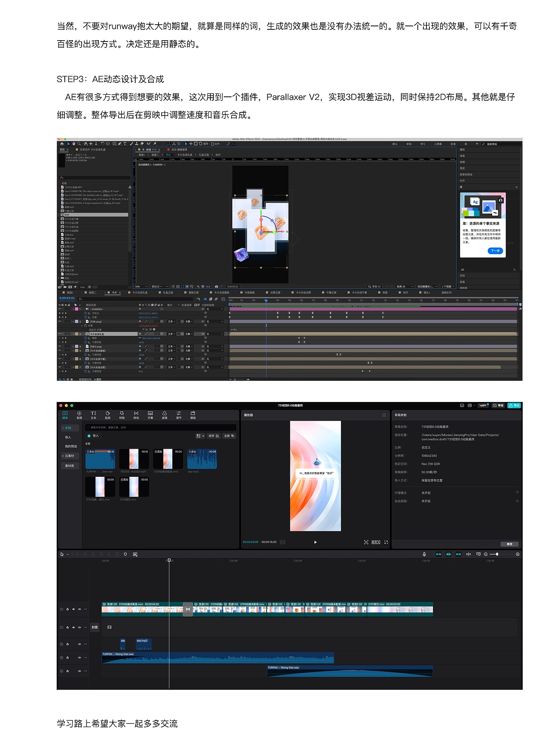Click the timeline zoom-out icon left of the zoom slider
Image resolution: width=553 pixels, height=756 pixels.
point(486,554)
